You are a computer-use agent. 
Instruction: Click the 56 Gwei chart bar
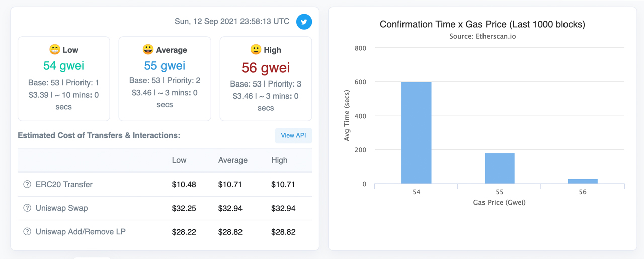coord(582,181)
